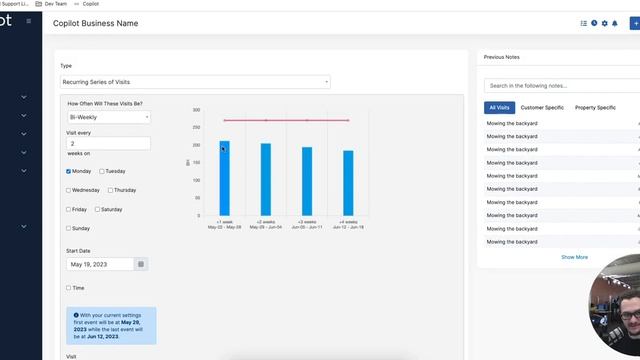The height and width of the screenshot is (360, 640).
Task: Click the +2 weeks blue bar
Action: (266, 180)
